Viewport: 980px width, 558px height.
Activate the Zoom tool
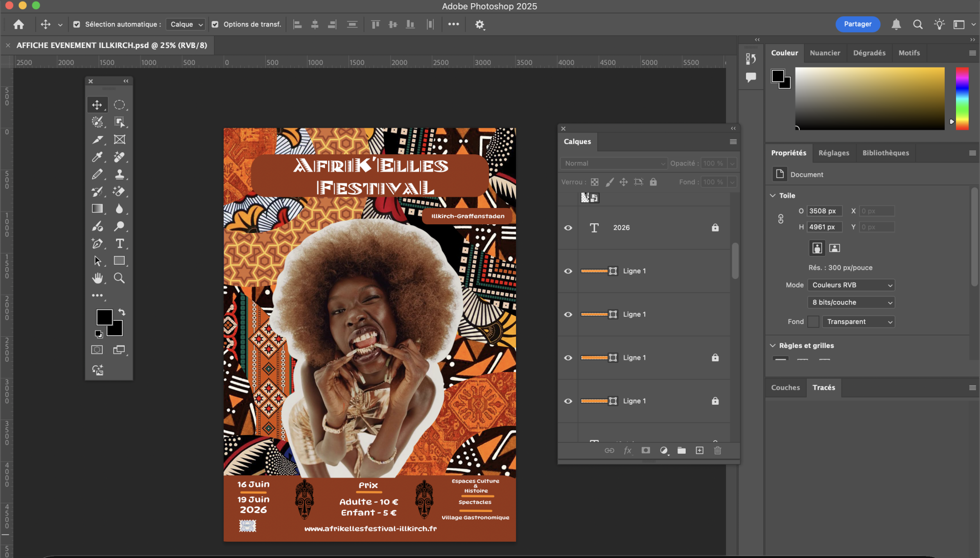(119, 278)
